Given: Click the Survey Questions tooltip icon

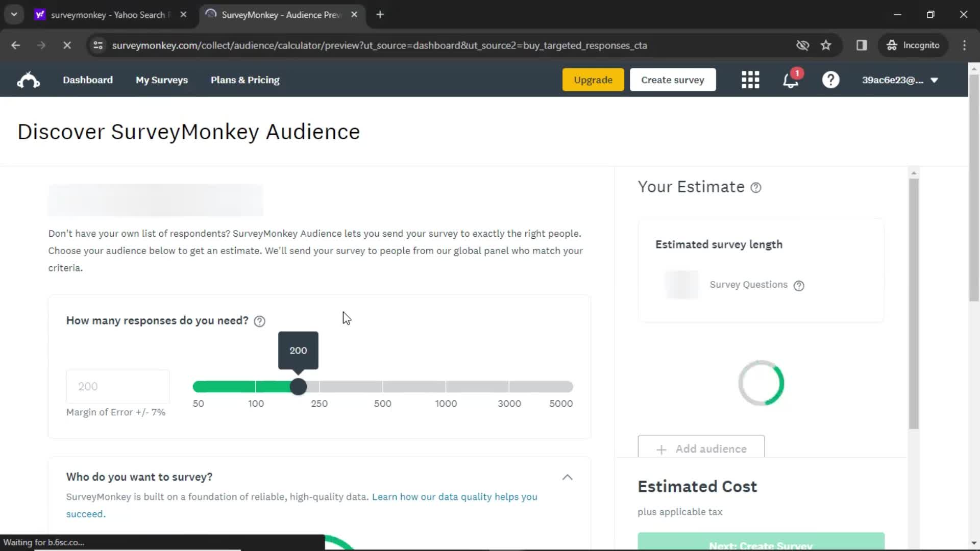Looking at the screenshot, I should (x=798, y=285).
